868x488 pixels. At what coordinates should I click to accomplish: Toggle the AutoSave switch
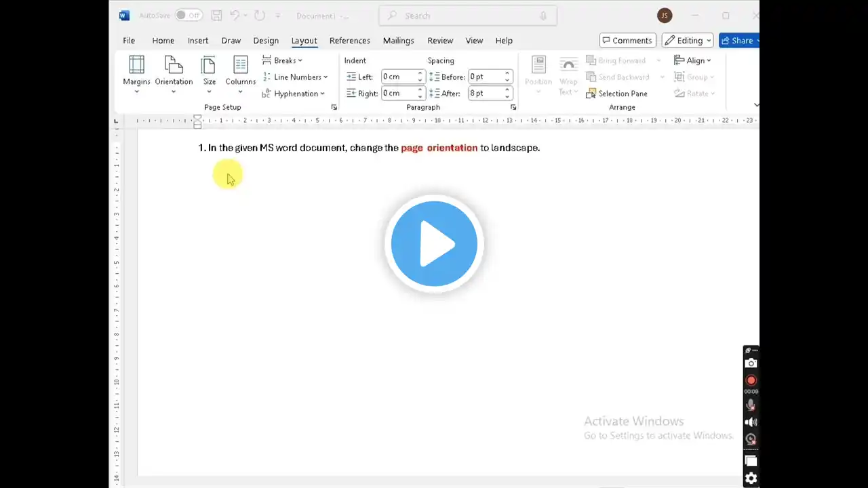(x=188, y=16)
